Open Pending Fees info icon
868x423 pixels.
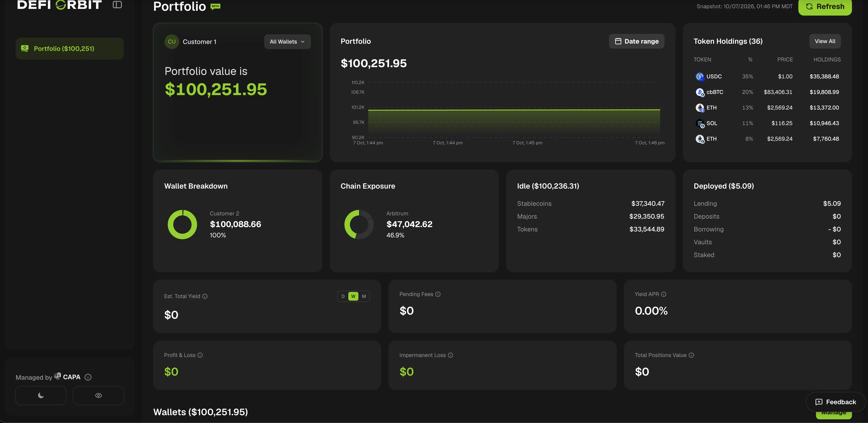click(x=438, y=294)
